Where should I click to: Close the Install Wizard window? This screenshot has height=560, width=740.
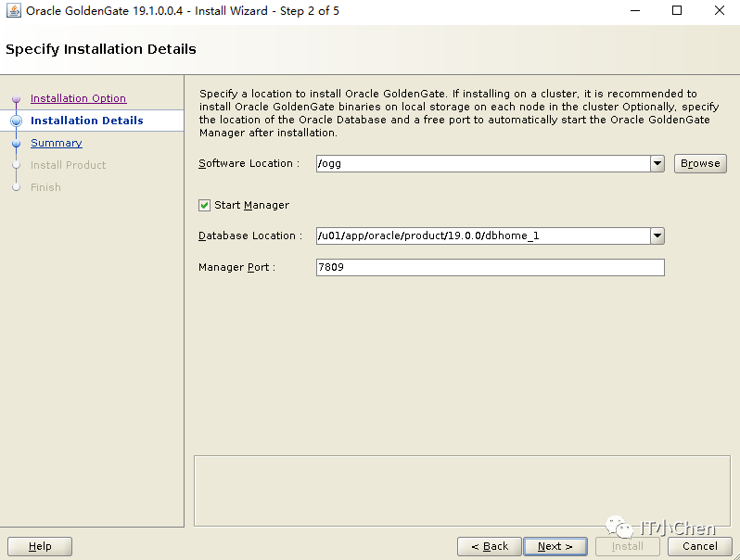click(x=720, y=10)
